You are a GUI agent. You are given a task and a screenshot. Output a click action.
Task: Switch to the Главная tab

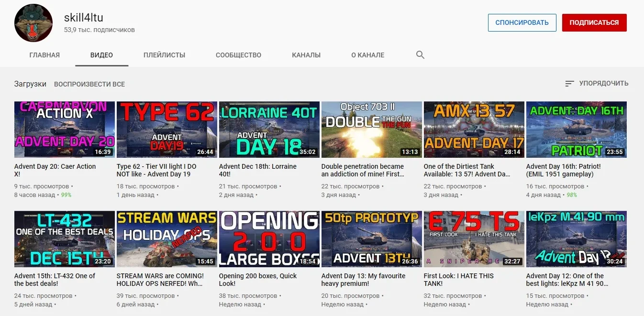[x=44, y=55]
